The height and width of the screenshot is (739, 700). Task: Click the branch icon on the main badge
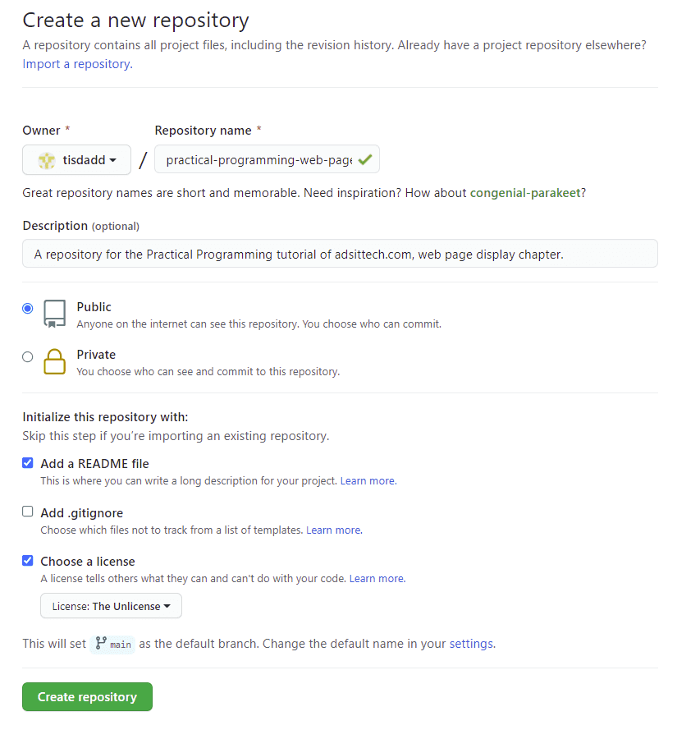click(100, 645)
